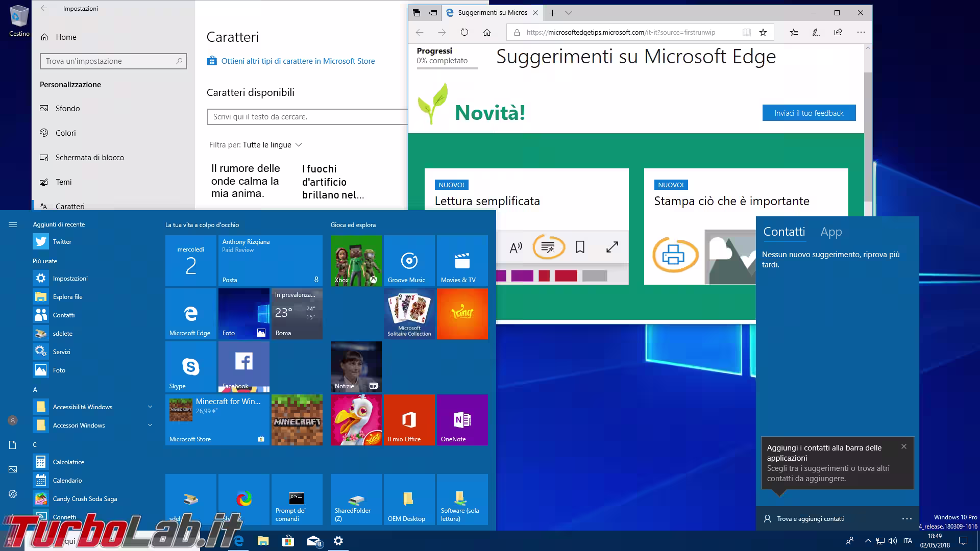980x551 pixels.
Task: Open Microsoft Solitaire Collection tile
Action: 409,313
